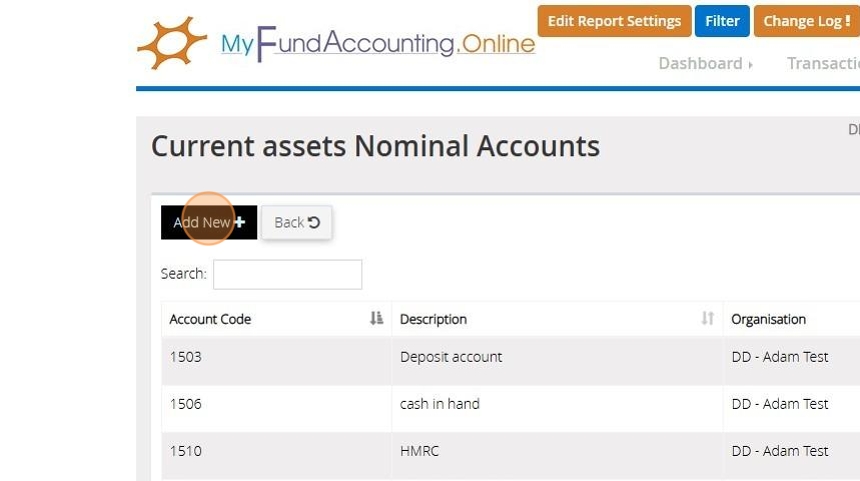
Task: Click account code 1510 cell
Action: click(x=186, y=451)
